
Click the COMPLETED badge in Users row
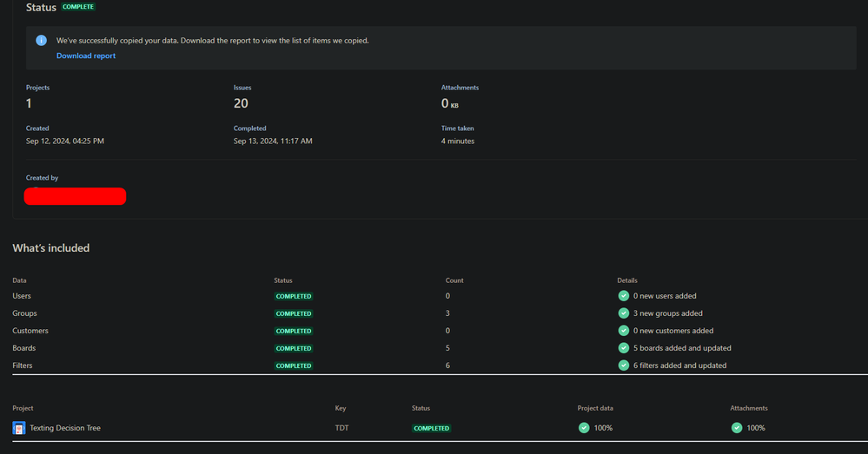click(294, 296)
